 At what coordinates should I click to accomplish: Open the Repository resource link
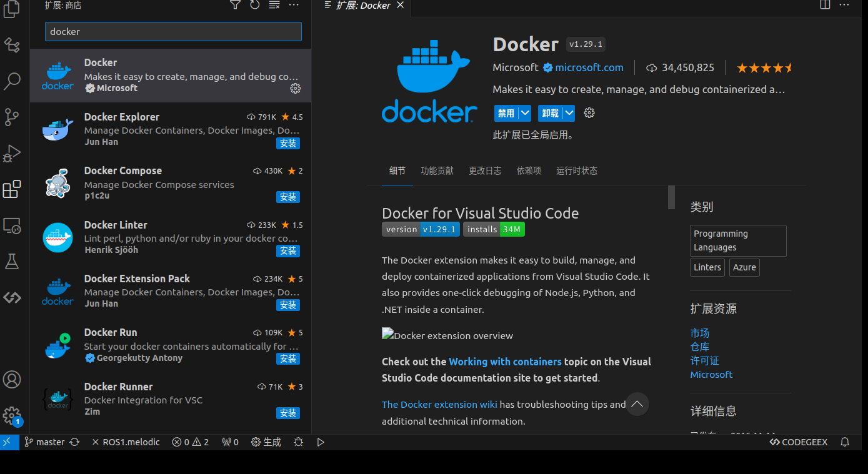(700, 347)
